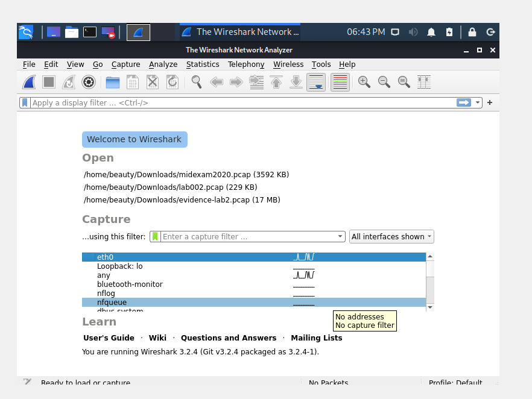This screenshot has width=532, height=399.
Task: Open the Analyze menu
Action: tap(163, 64)
